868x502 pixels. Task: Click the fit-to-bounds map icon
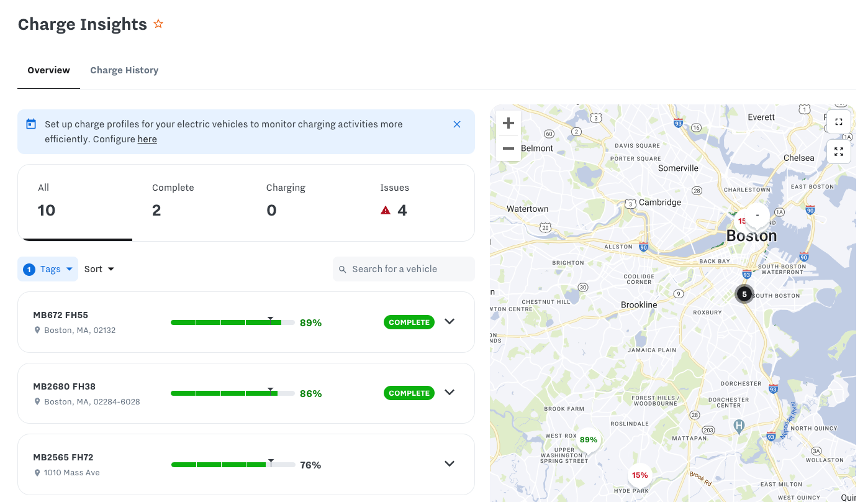839,122
